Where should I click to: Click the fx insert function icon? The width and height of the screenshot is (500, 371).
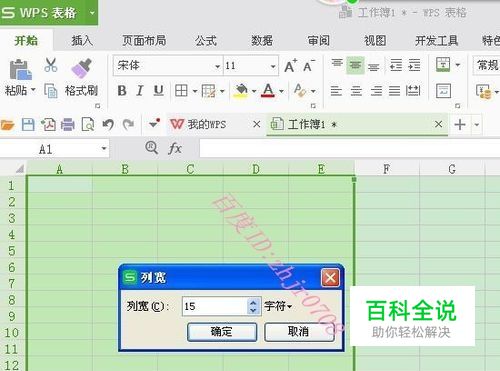click(x=175, y=148)
